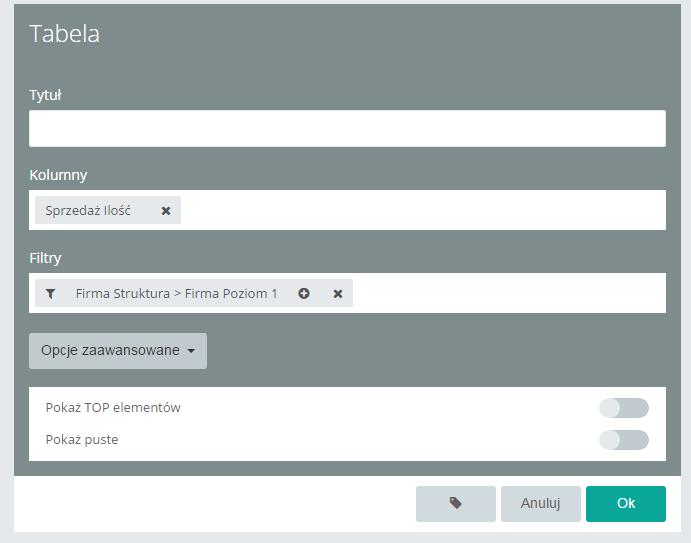The image size is (691, 543).
Task: Focus the Tytuł text field
Action: click(x=347, y=128)
